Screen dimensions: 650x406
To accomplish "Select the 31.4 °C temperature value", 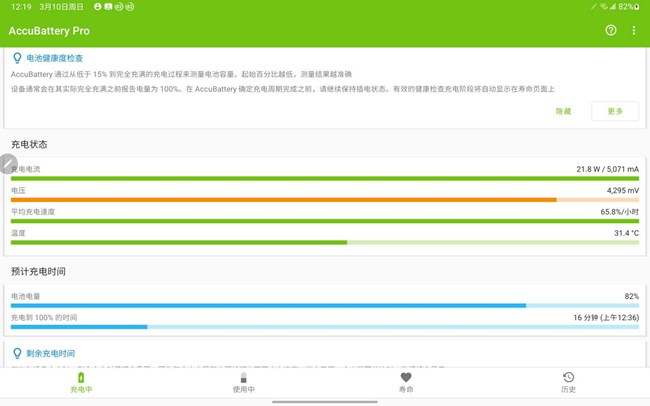I will (626, 233).
